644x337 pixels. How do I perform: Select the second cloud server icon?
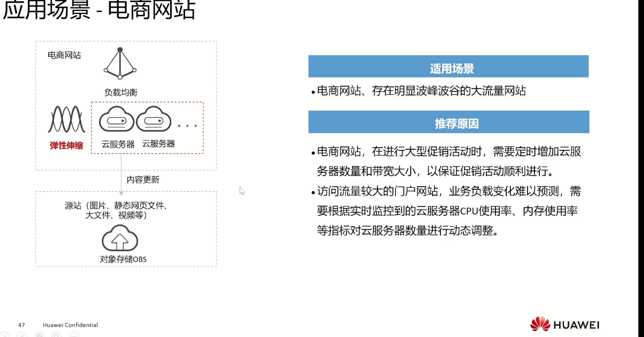154,119
